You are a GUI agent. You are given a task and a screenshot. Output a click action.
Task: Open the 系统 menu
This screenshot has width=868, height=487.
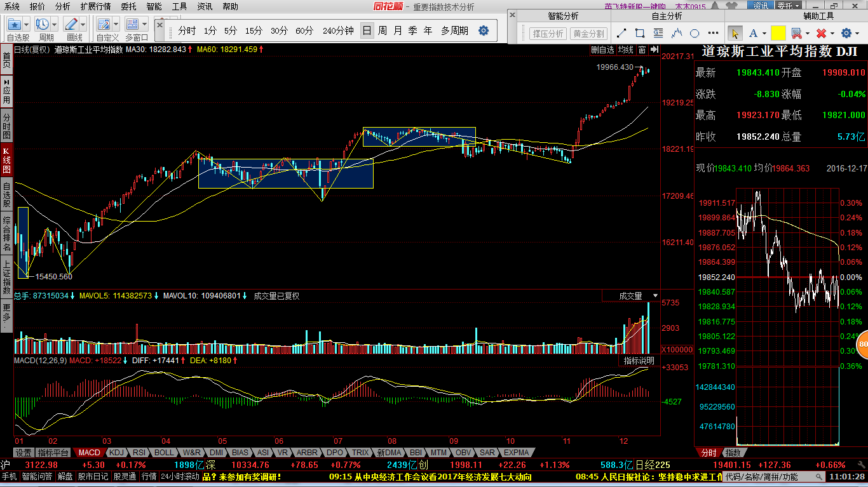pos(12,6)
